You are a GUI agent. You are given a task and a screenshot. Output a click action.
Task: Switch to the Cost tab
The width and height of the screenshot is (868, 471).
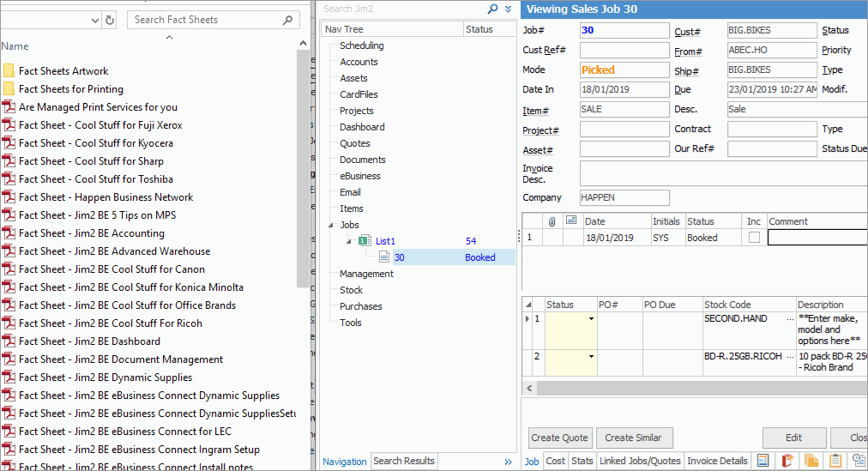pyautogui.click(x=556, y=462)
